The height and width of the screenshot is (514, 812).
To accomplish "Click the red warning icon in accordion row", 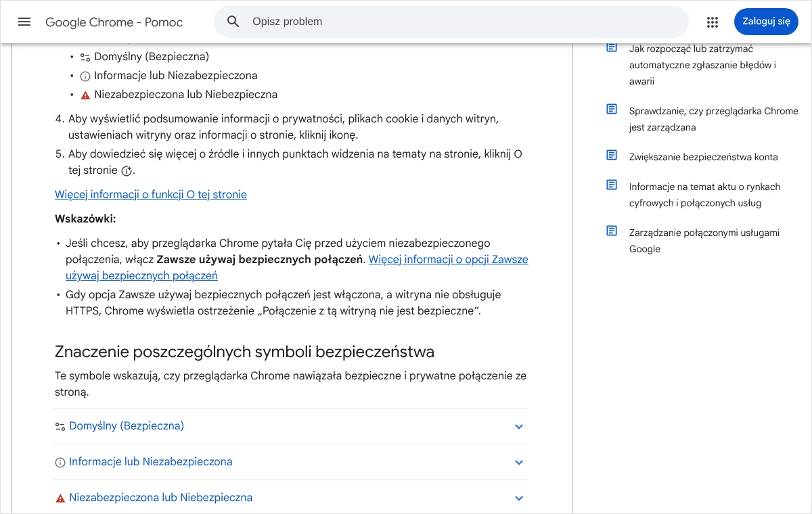I will (60, 498).
